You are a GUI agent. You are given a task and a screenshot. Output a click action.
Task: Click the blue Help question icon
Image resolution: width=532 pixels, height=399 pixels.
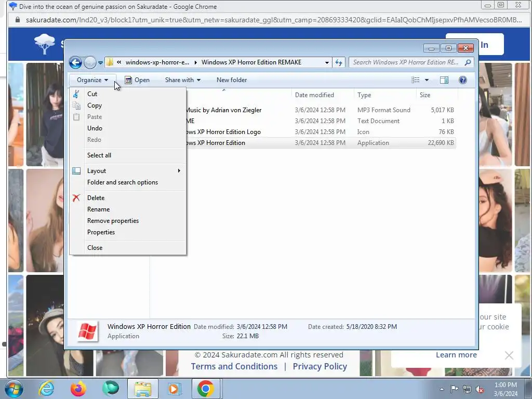pyautogui.click(x=463, y=80)
